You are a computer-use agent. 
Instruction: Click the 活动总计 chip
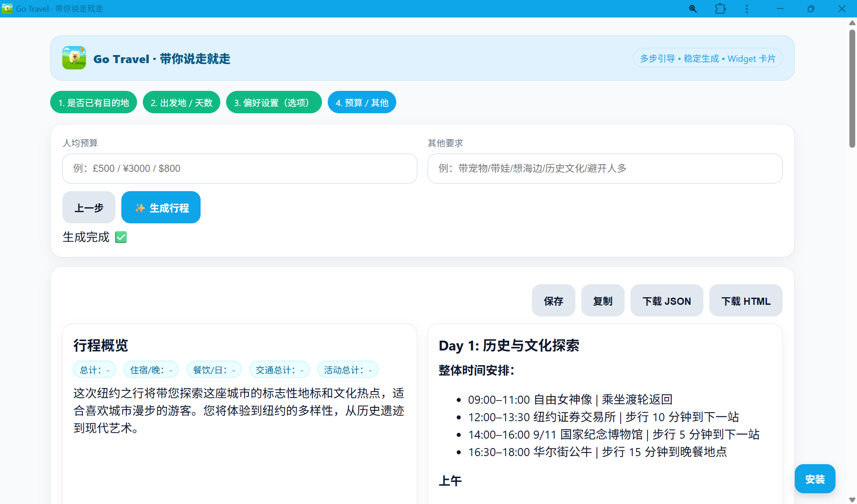348,370
